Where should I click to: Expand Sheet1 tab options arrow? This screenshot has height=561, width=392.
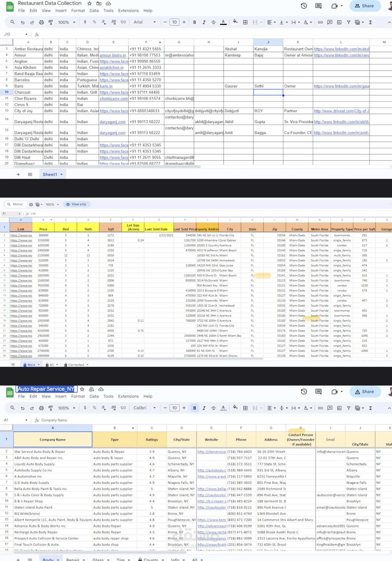[61, 175]
